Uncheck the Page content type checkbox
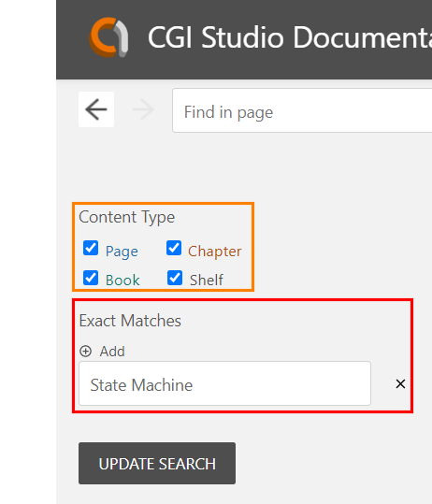This screenshot has width=432, height=504. coord(91,248)
